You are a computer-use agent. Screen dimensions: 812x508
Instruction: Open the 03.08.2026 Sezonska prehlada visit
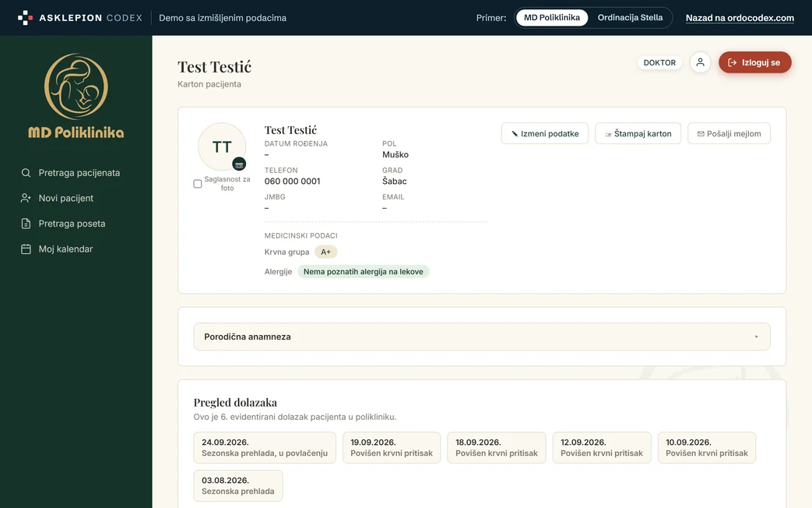click(238, 485)
